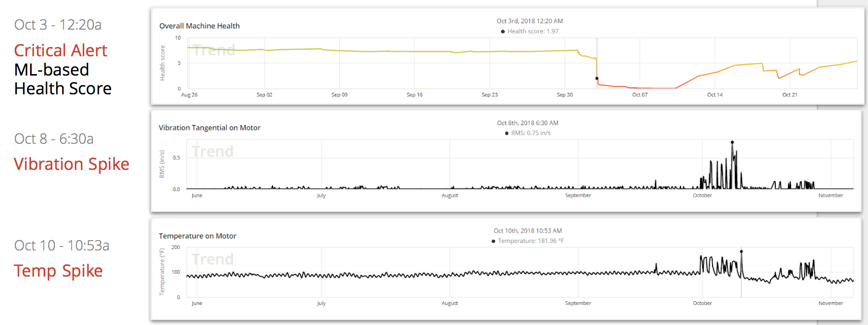
Task: Click the "ML-based" label
Action: tap(52, 70)
